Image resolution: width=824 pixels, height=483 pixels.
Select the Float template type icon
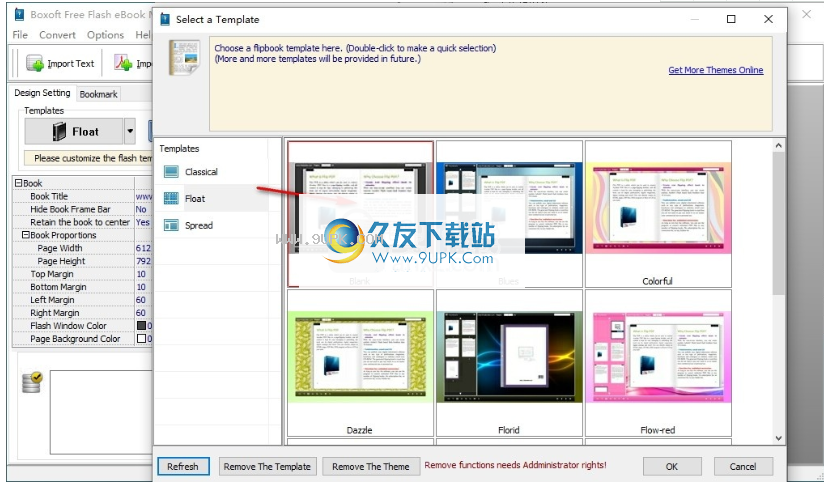coord(171,198)
